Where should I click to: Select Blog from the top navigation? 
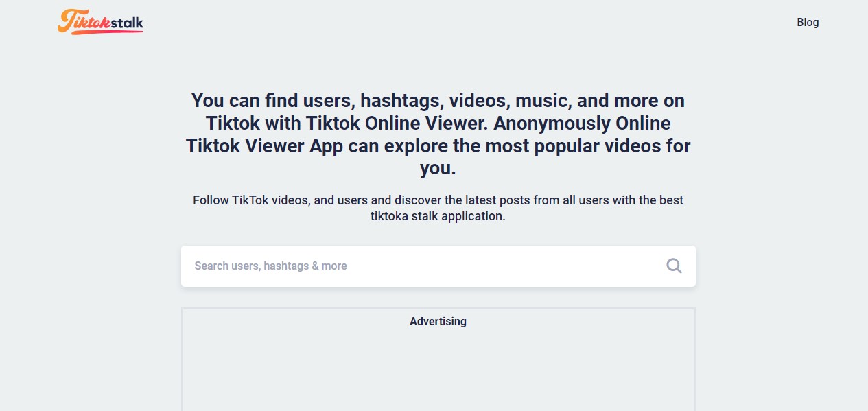(808, 22)
